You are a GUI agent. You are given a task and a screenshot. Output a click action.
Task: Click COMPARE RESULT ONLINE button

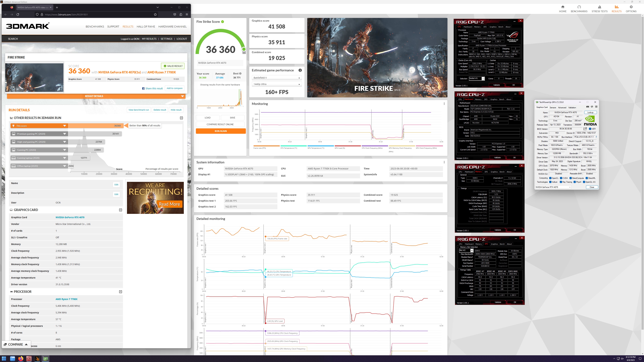pos(220,124)
